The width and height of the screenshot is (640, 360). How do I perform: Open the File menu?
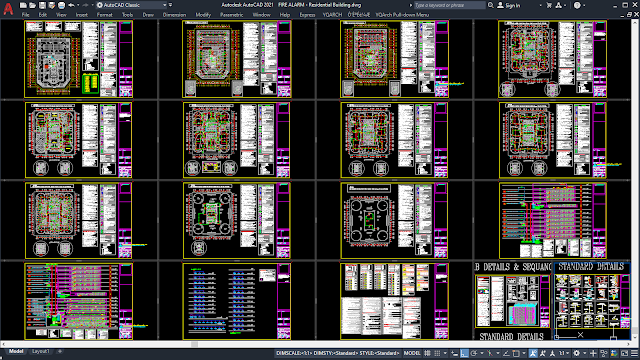coord(25,15)
